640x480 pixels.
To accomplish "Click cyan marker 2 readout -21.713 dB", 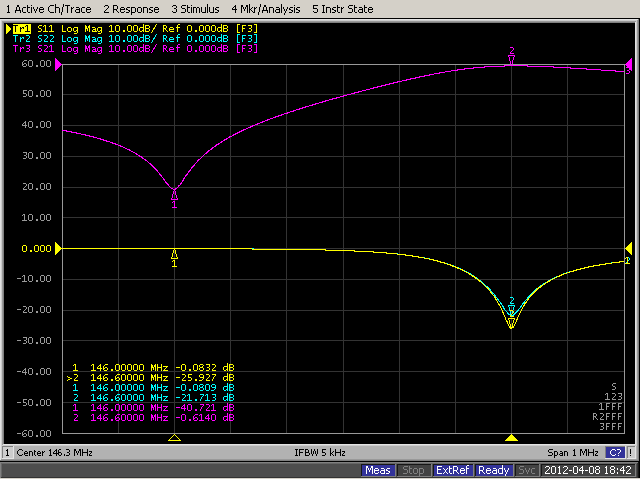I will tap(153, 398).
